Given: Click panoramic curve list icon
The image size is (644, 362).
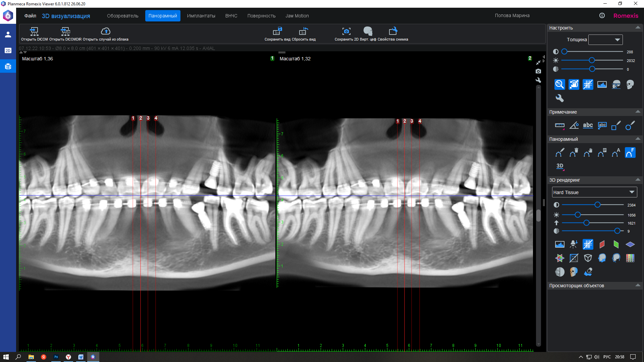Looking at the screenshot, I should (602, 153).
